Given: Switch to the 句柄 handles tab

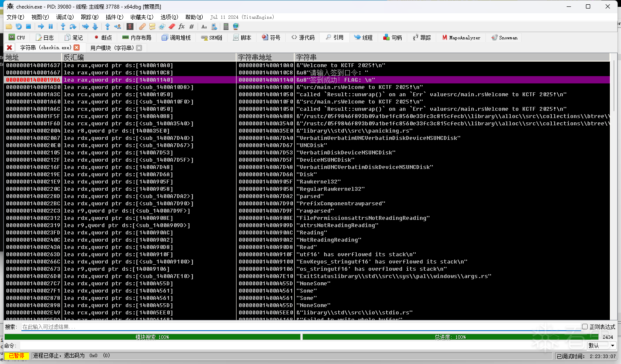Looking at the screenshot, I should coord(393,38).
